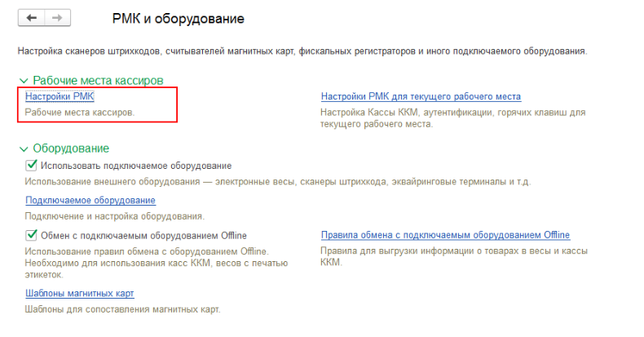
Task: Collapse the Оборудование section chevron
Action: [23, 149]
